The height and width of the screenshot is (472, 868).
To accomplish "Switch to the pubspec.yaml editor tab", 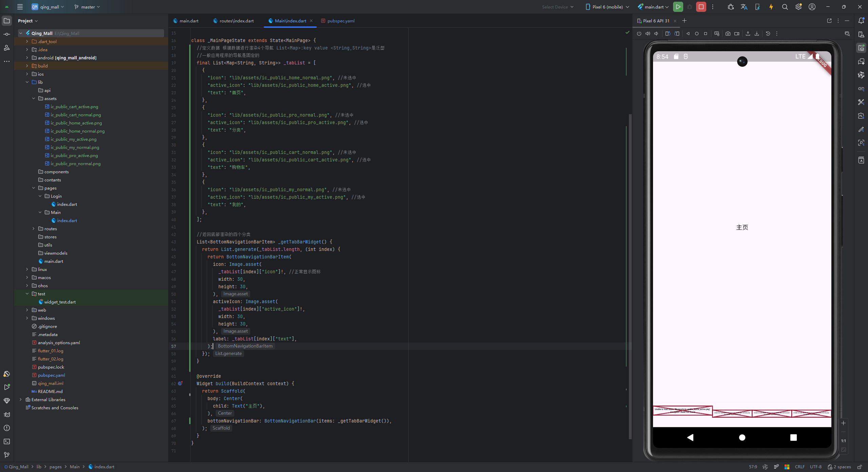I will tap(341, 21).
